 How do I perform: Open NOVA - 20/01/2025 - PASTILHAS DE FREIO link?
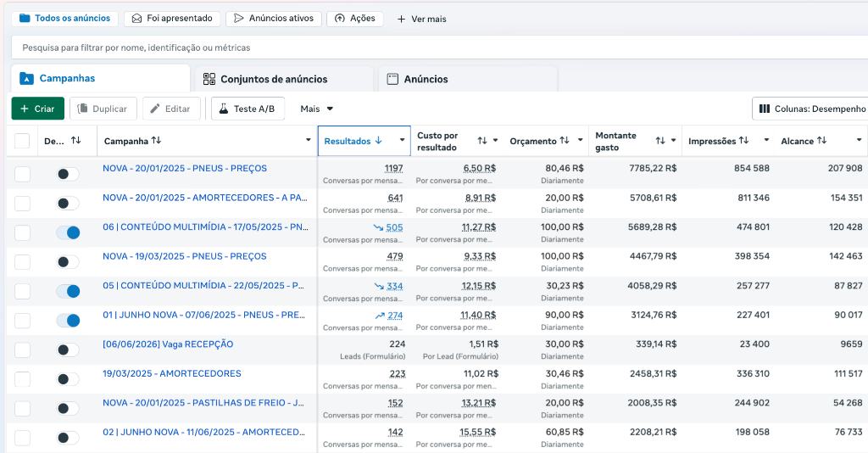(203, 403)
